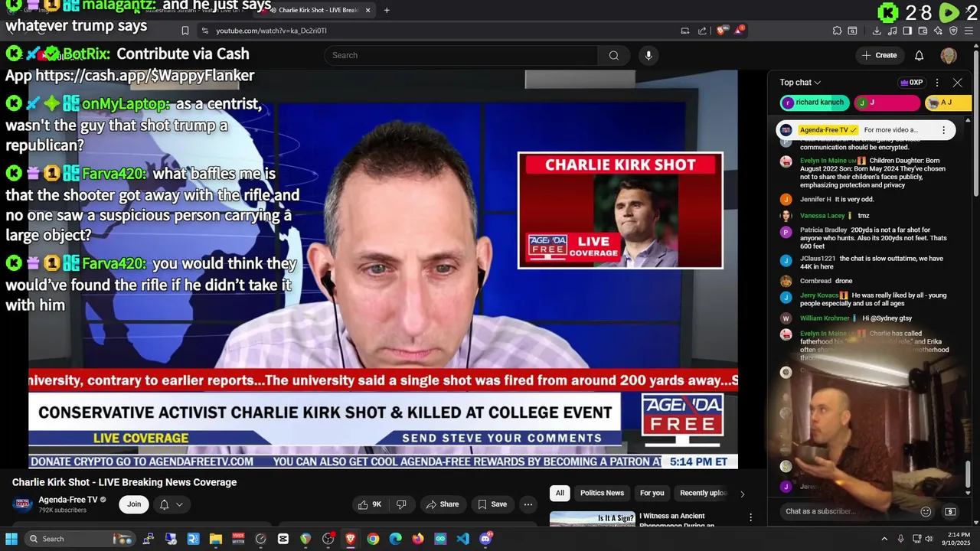Click chat message from Patricia Bradley

point(864,238)
